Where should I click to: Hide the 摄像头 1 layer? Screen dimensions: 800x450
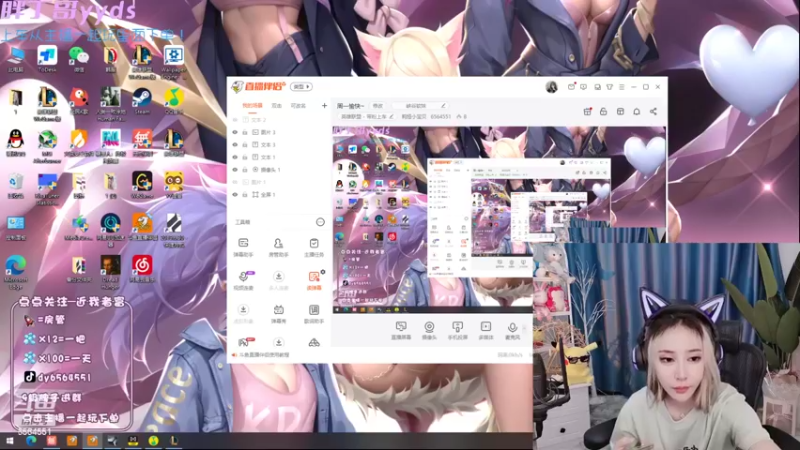tap(235, 169)
